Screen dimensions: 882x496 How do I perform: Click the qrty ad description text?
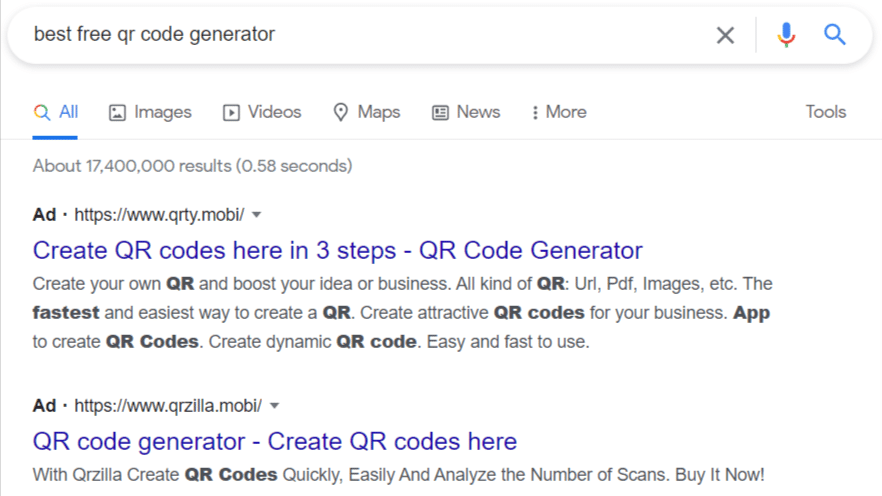(400, 313)
